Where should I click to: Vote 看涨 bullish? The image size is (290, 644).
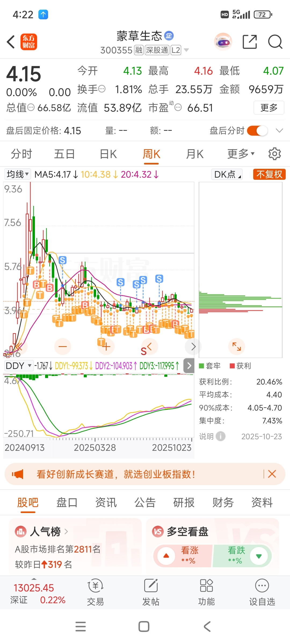click(183, 556)
